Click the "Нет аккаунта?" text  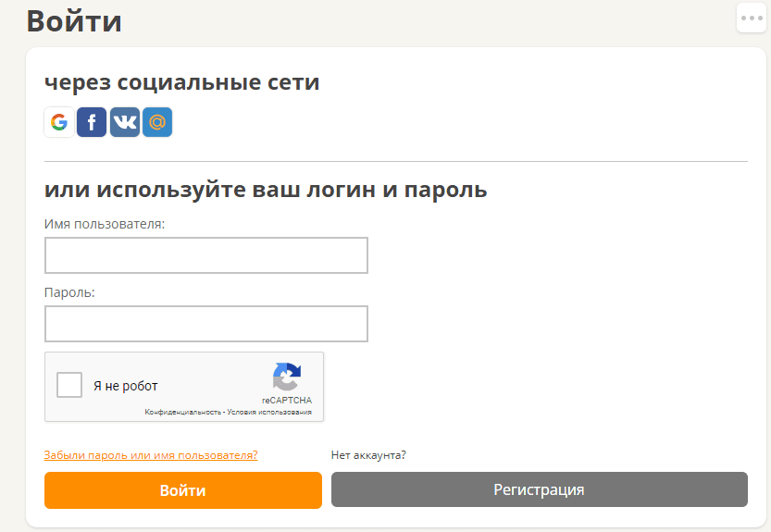pyautogui.click(x=368, y=455)
